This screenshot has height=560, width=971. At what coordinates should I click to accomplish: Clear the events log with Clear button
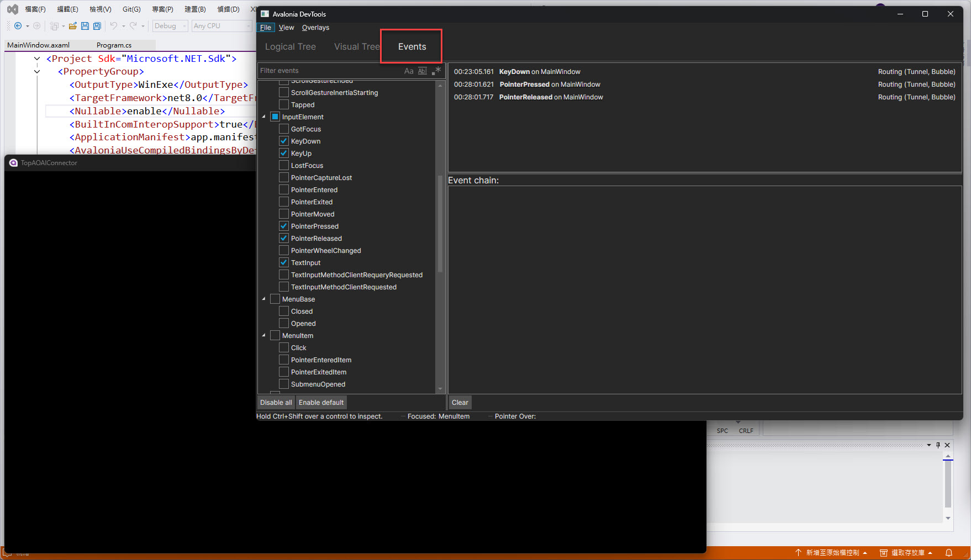pos(460,403)
